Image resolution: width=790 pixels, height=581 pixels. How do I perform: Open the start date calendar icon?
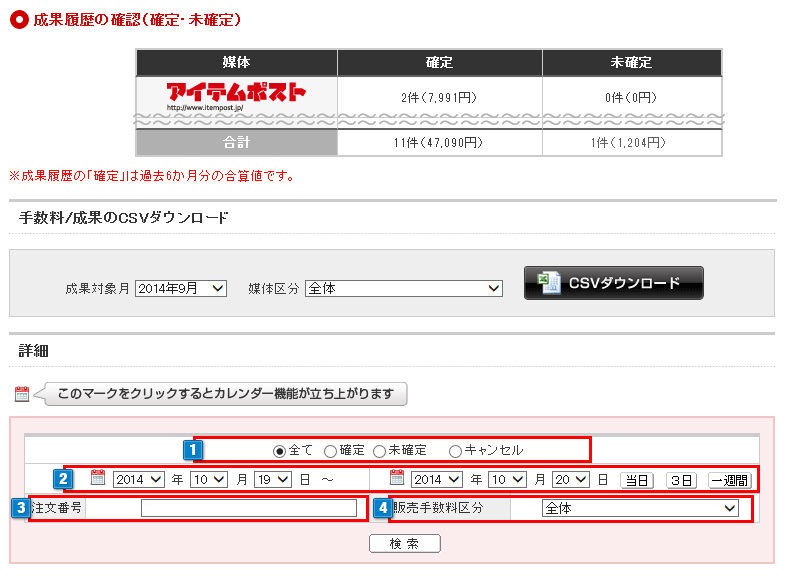point(98,478)
